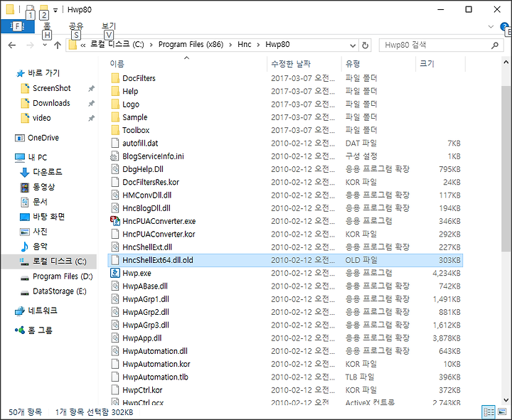This screenshot has height=420, width=512.
Task: Click the search magnifier icon
Action: (495, 45)
